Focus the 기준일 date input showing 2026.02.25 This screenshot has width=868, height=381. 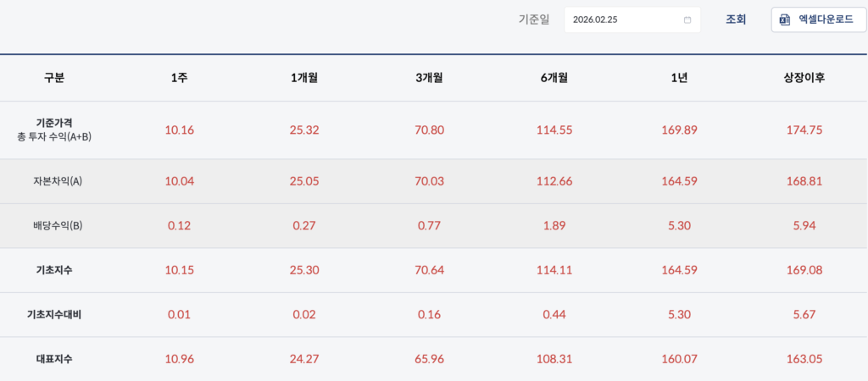pos(623,19)
